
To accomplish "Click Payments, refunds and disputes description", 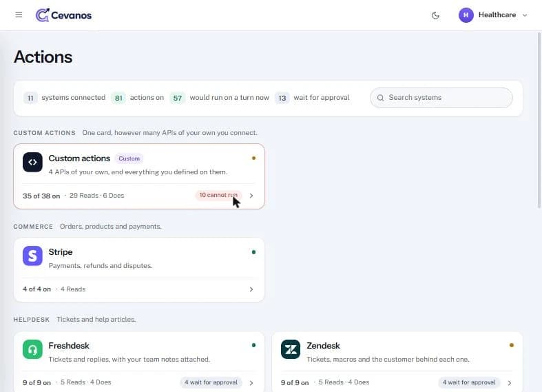I will pos(101,266).
